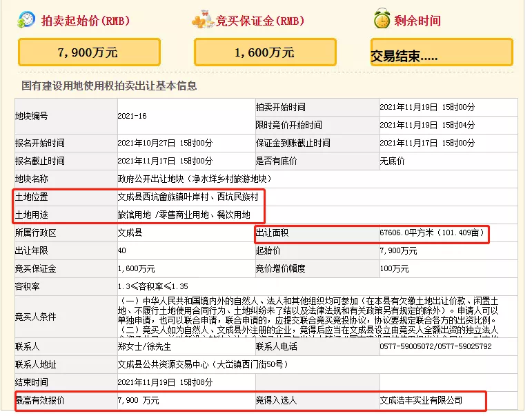Select the bid increment value 100万元
The height and width of the screenshot is (416, 532).
(x=394, y=269)
